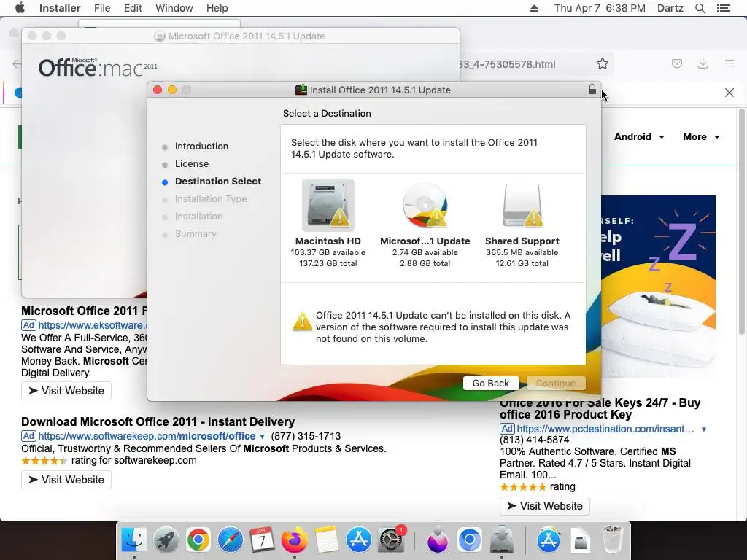Click Visit Website under eksoftware ad
The height and width of the screenshot is (560, 747).
(x=66, y=391)
